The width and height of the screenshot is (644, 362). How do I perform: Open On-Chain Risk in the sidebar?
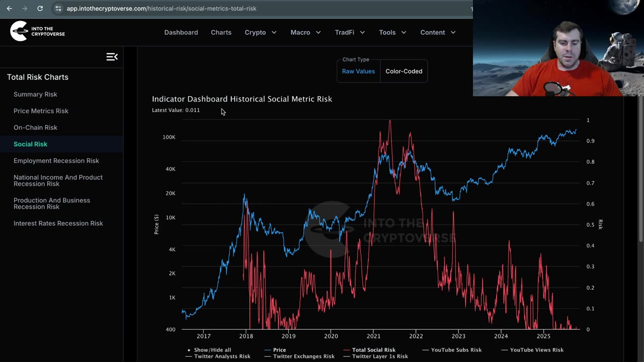click(x=35, y=128)
